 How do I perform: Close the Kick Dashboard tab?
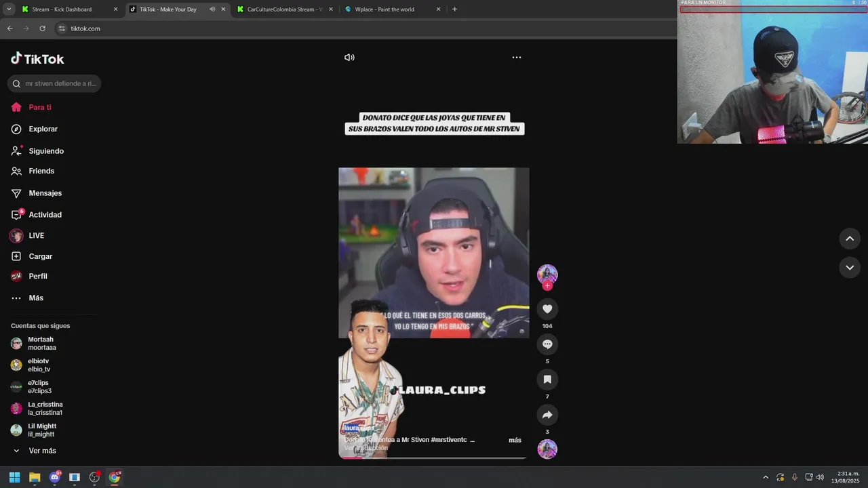pyautogui.click(x=115, y=9)
